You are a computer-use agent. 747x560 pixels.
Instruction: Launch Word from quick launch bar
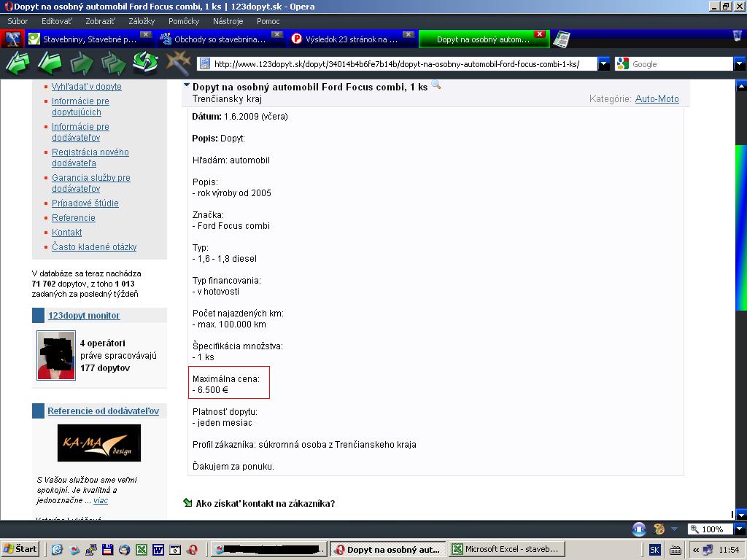tap(158, 550)
